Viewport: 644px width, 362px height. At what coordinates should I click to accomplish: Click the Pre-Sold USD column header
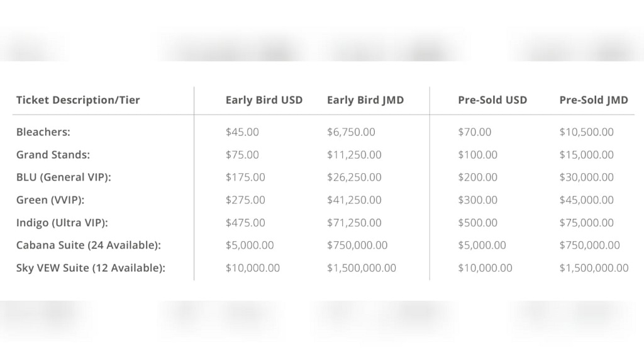point(492,100)
